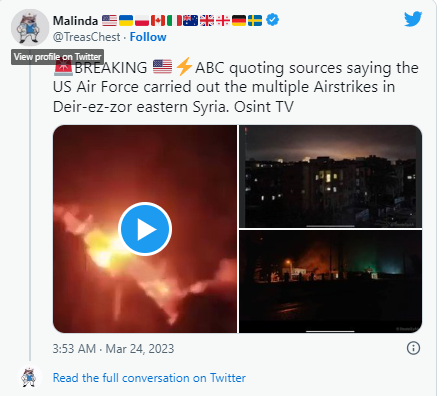Click the tweet text about Deir-ez-zor airstrikes
This screenshot has width=447, height=396.
236,87
